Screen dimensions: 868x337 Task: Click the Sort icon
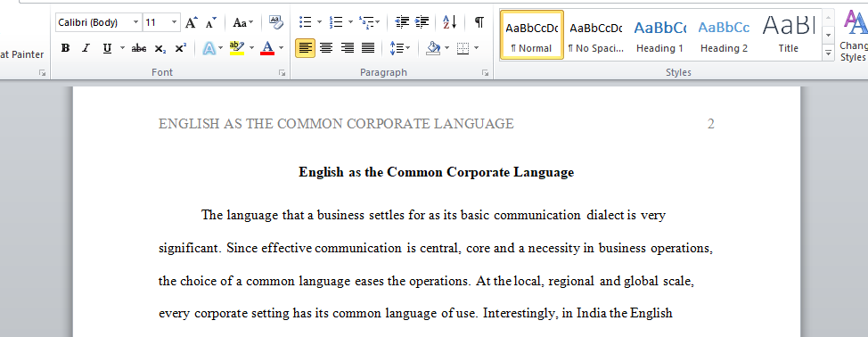pyautogui.click(x=449, y=22)
